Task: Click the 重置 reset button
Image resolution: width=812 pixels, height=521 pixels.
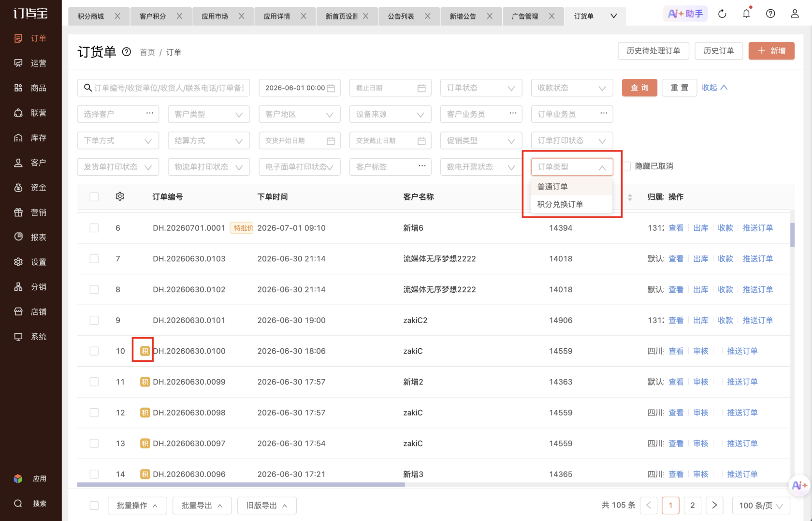Action: [x=679, y=88]
